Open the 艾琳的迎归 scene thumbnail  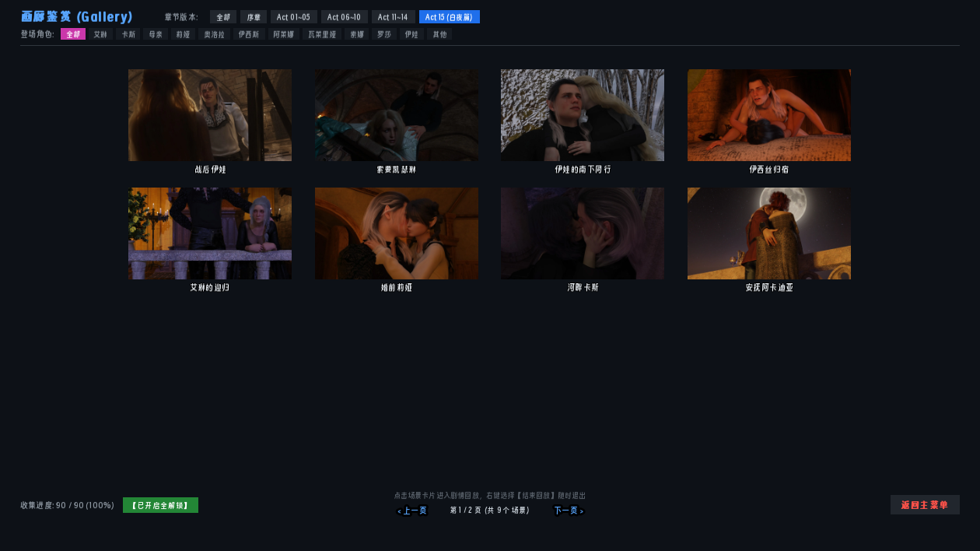pyautogui.click(x=210, y=233)
